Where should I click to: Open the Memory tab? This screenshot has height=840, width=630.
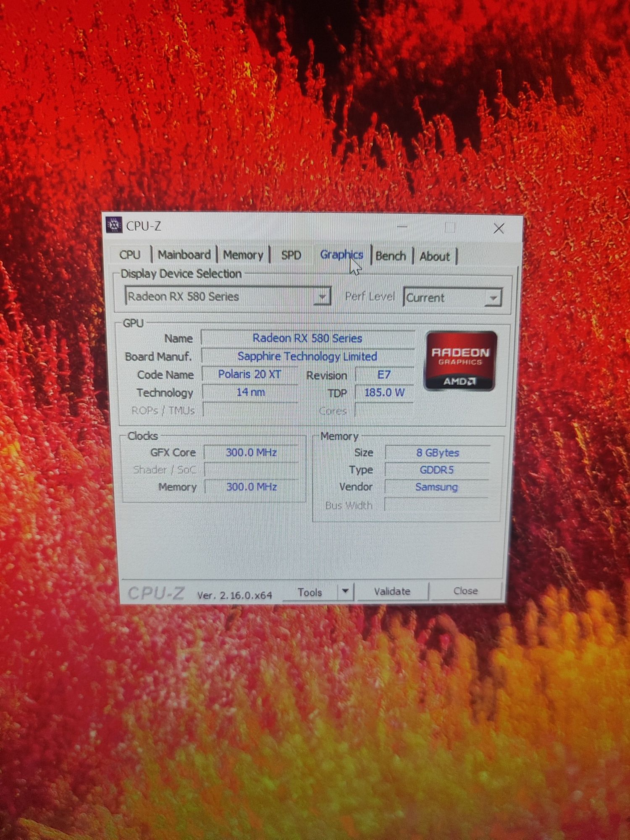[x=243, y=255]
